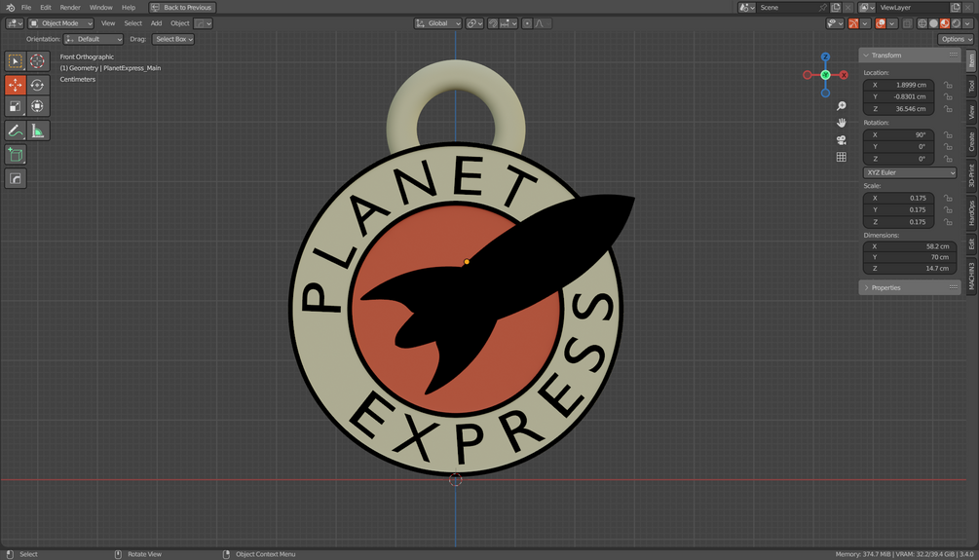Open the File menu
The height and width of the screenshot is (560, 979).
[26, 8]
